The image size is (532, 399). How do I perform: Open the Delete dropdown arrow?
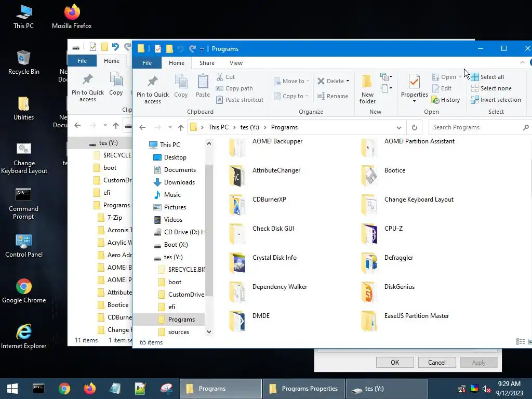(348, 81)
